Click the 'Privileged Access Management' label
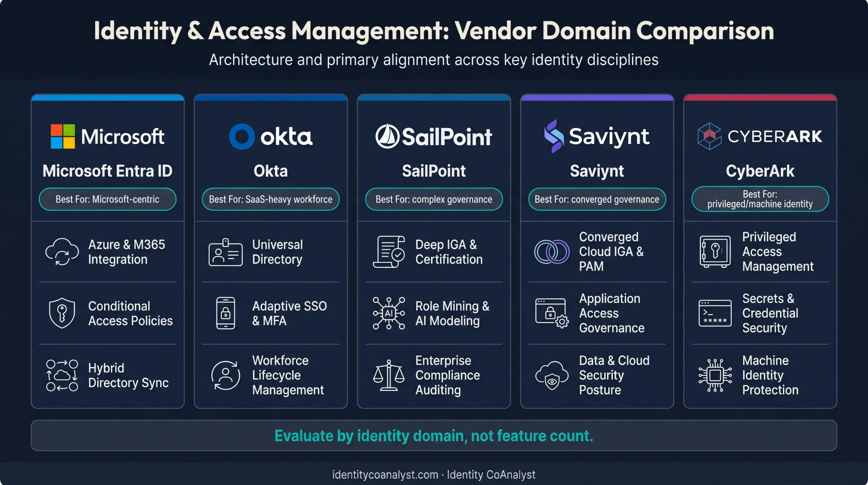 pyautogui.click(x=778, y=252)
